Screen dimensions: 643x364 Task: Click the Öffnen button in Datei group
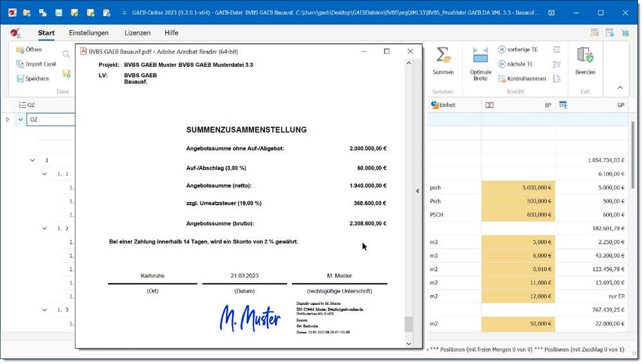[29, 50]
